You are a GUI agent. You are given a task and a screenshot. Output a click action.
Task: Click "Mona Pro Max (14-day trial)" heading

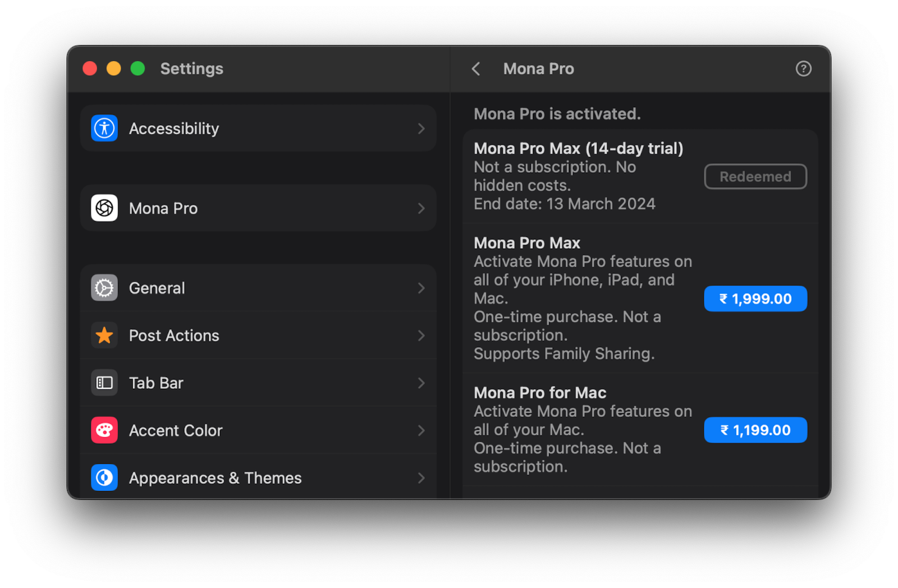click(578, 148)
